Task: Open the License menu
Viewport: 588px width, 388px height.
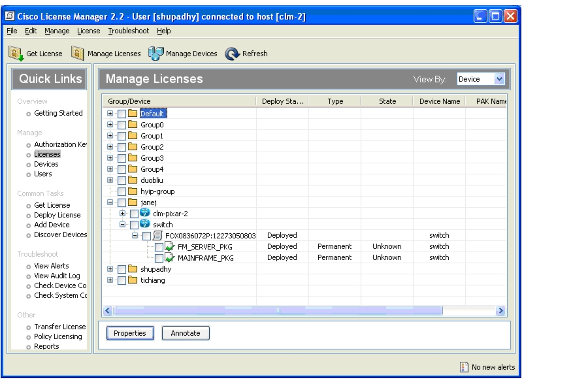Action: click(x=88, y=31)
